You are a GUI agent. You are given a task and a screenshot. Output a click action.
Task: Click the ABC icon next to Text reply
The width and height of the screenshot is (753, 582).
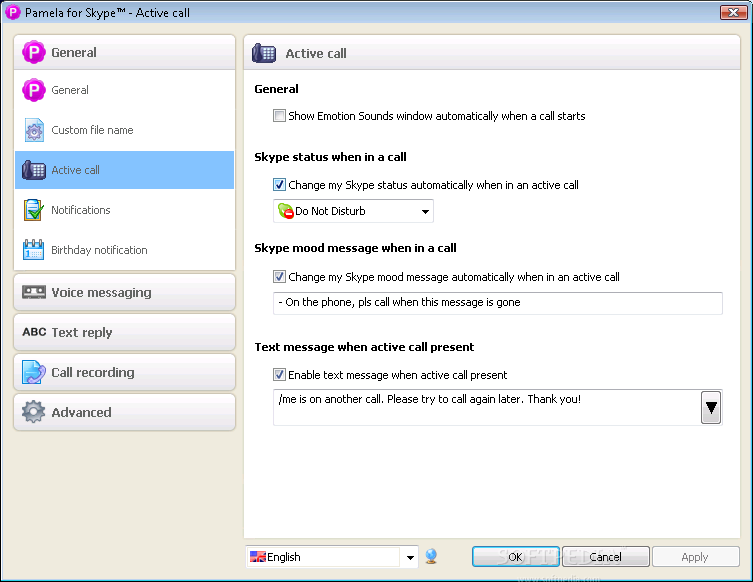point(34,332)
